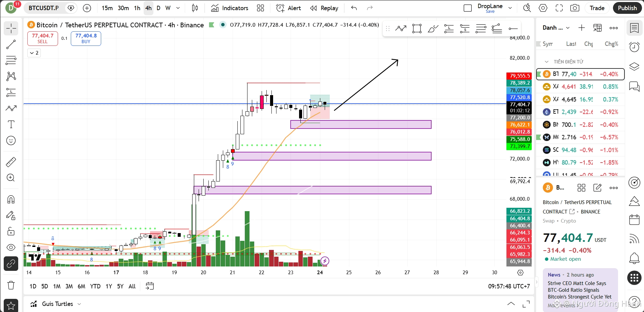Viewport: 644px width, 312px height.
Task: Collapse the indicator legend showing 2
Action: pyautogui.click(x=34, y=53)
